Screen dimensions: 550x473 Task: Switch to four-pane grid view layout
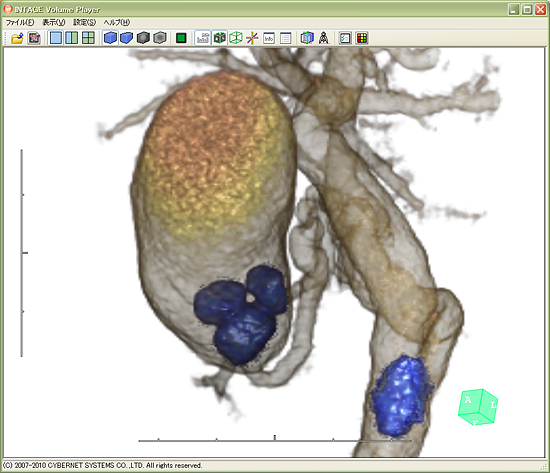88,38
